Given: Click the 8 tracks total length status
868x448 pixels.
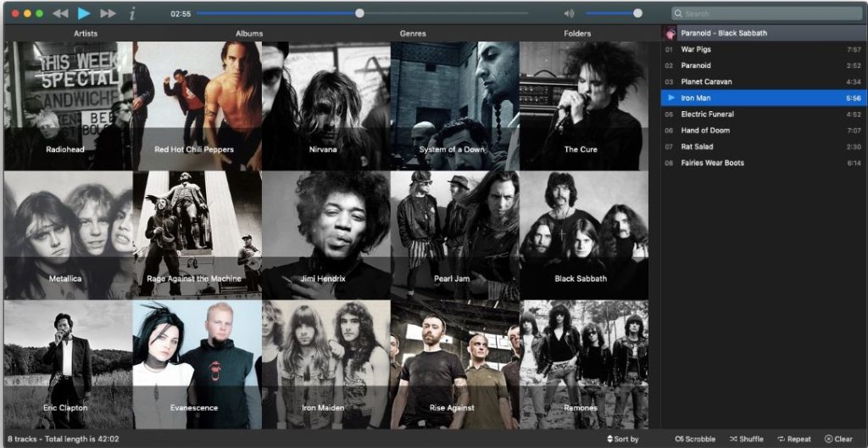Looking at the screenshot, I should (x=63, y=440).
